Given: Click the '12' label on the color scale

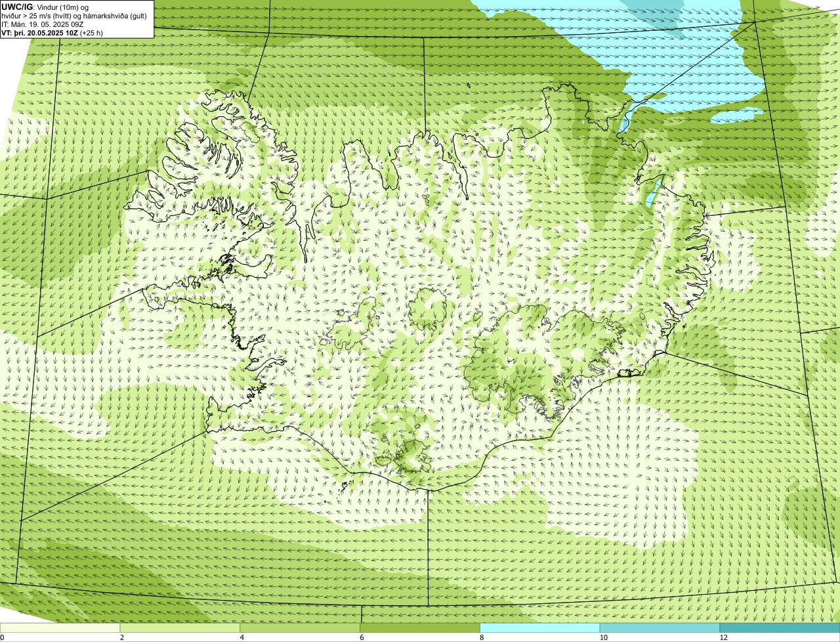Looking at the screenshot, I should 723,637.
